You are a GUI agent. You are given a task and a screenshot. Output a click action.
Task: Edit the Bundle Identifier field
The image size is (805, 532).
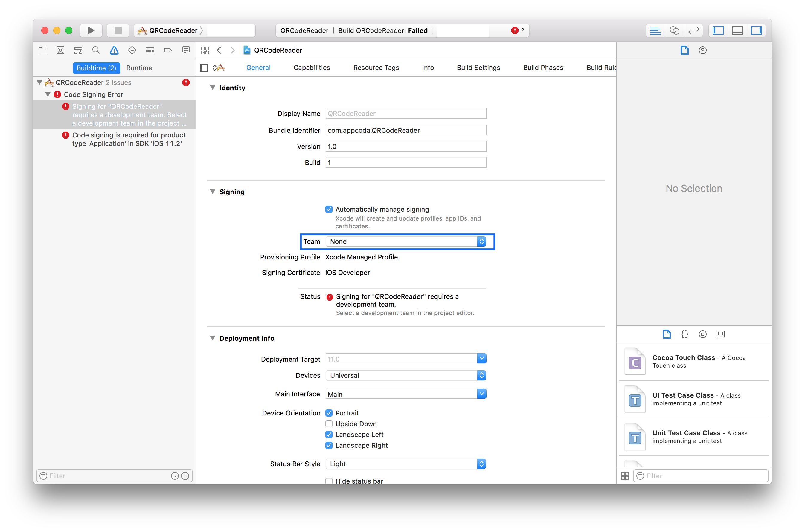(405, 130)
